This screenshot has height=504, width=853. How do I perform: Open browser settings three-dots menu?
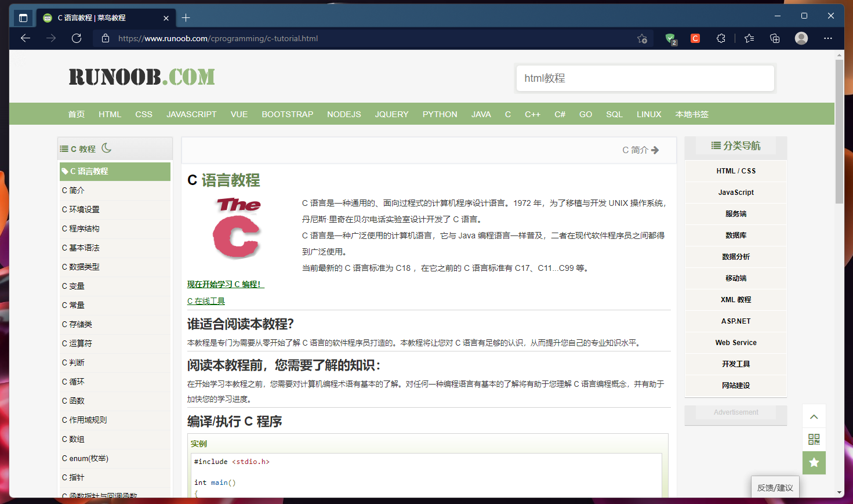coord(828,38)
